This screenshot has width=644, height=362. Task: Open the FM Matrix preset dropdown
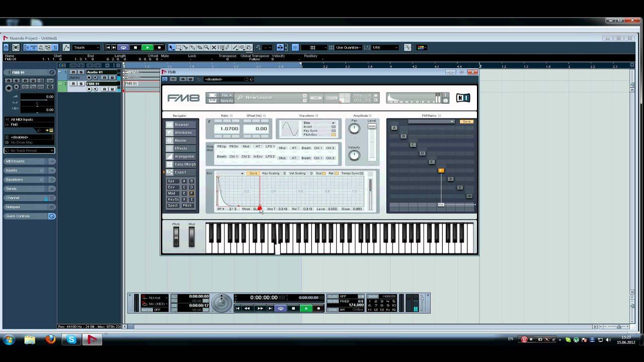click(431, 122)
